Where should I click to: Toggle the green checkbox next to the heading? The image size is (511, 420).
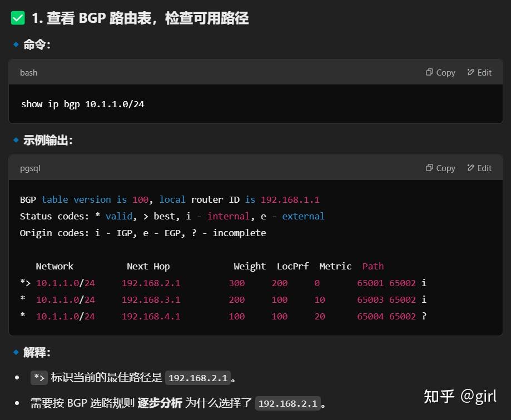pos(17,18)
